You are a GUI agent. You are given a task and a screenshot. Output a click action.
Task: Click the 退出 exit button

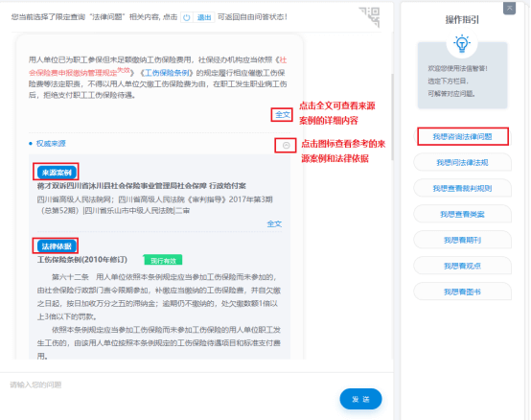coord(204,17)
